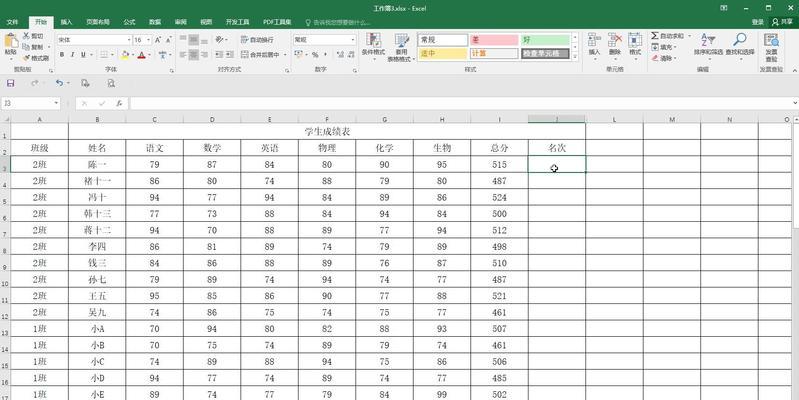799x400 pixels.
Task: Click the insert function fx icon
Action: [x=119, y=103]
